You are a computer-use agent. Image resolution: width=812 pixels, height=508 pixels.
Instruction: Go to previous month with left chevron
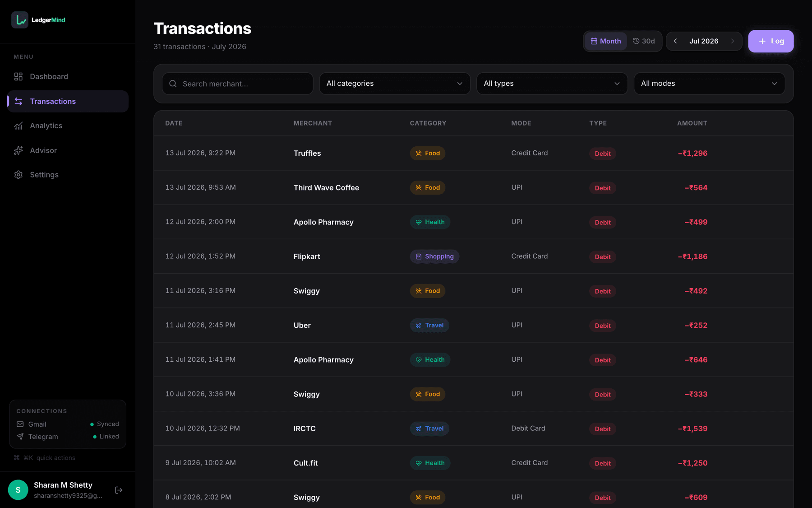[675, 41]
